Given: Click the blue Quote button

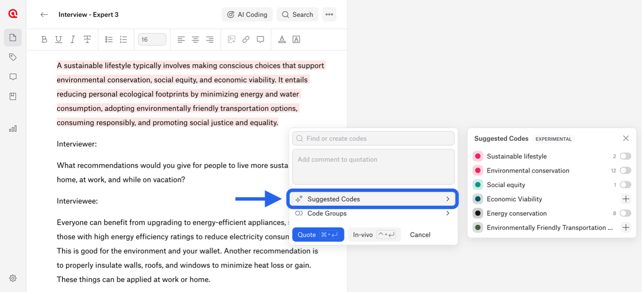Looking at the screenshot, I should [x=318, y=235].
